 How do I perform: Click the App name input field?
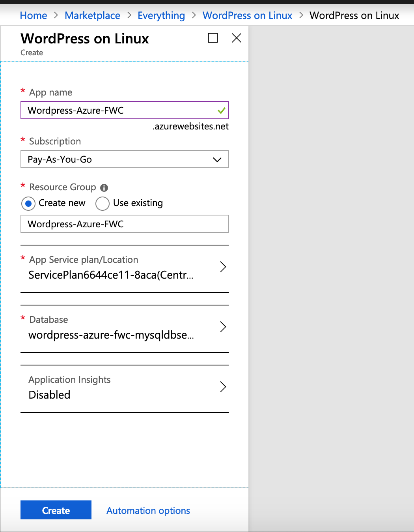click(x=118, y=111)
